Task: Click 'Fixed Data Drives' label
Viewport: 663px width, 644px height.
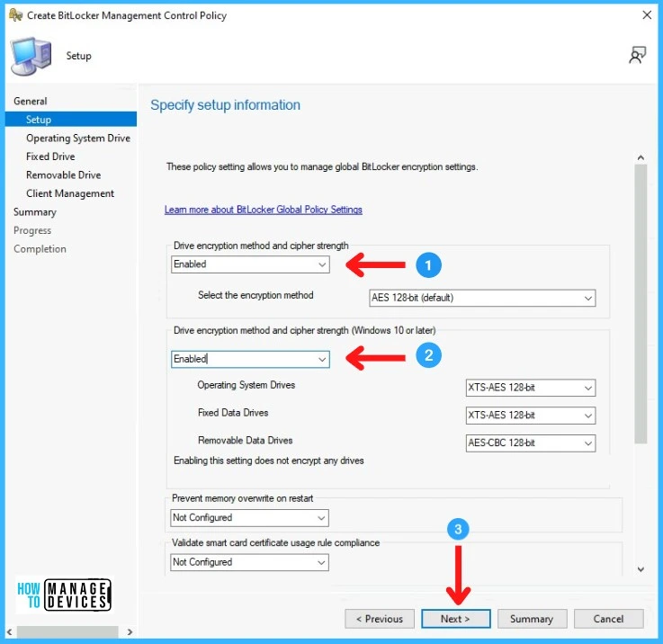Action: pos(233,413)
